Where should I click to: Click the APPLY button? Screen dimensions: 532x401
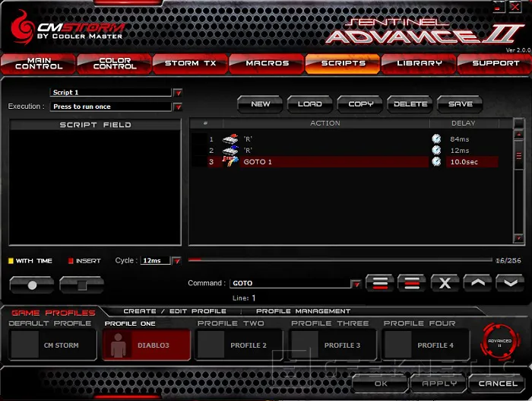[x=439, y=383]
